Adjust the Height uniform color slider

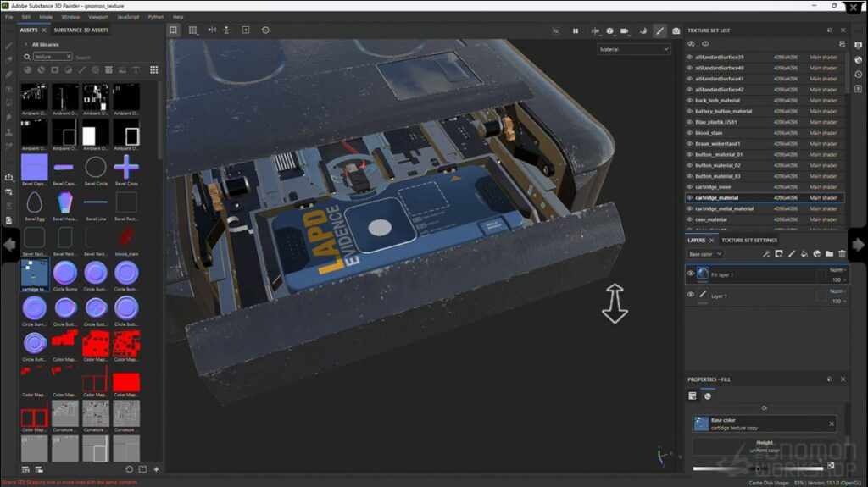(x=758, y=468)
